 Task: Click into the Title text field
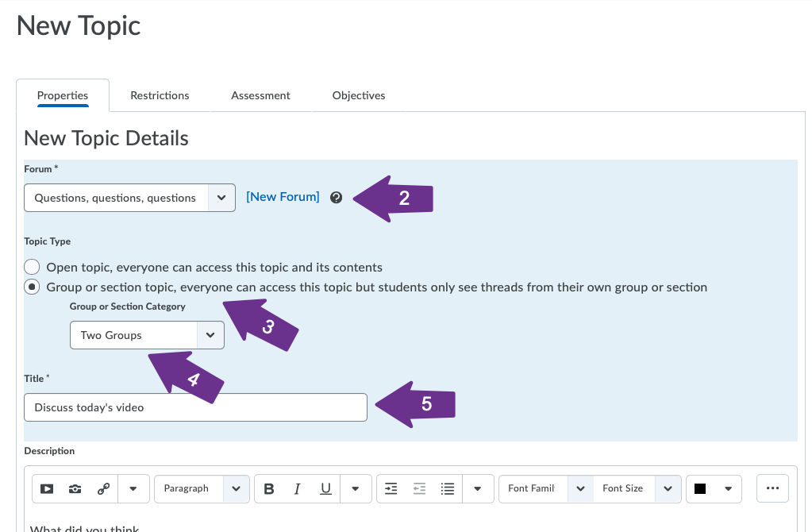tap(195, 407)
